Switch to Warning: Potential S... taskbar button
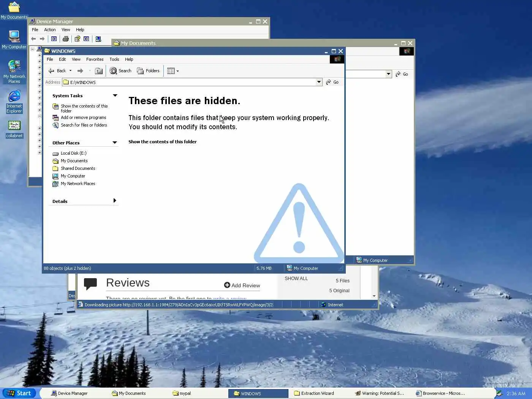The width and height of the screenshot is (532, 399). tap(380, 393)
